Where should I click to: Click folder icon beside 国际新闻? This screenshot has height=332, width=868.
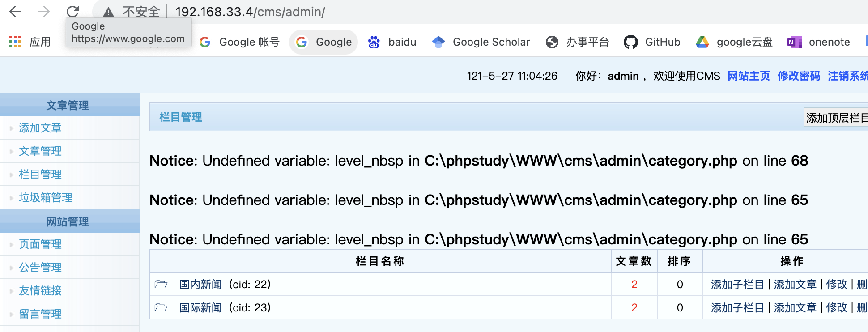pos(161,308)
